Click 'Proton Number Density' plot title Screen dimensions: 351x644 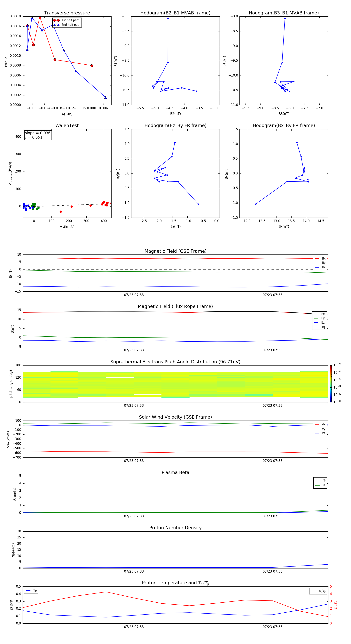coord(175,528)
